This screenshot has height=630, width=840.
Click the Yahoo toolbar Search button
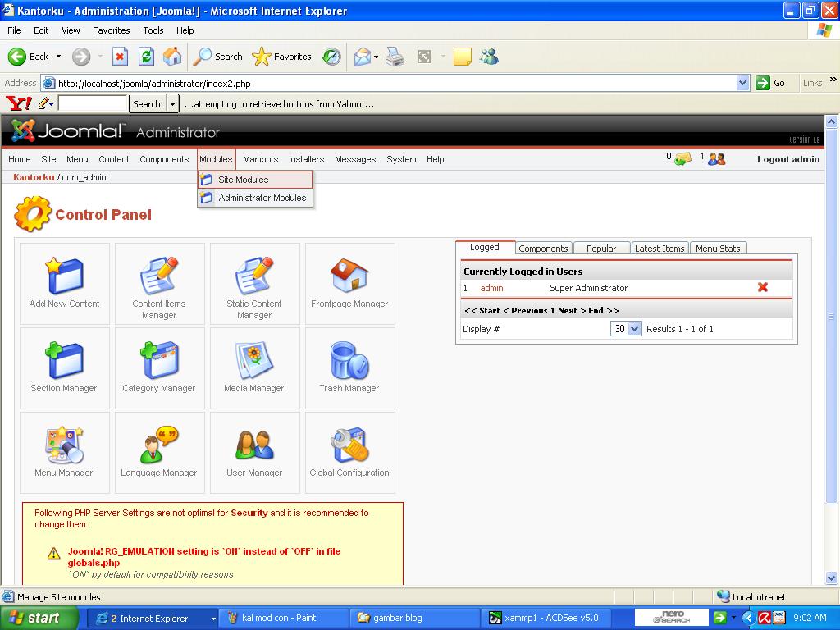[147, 104]
